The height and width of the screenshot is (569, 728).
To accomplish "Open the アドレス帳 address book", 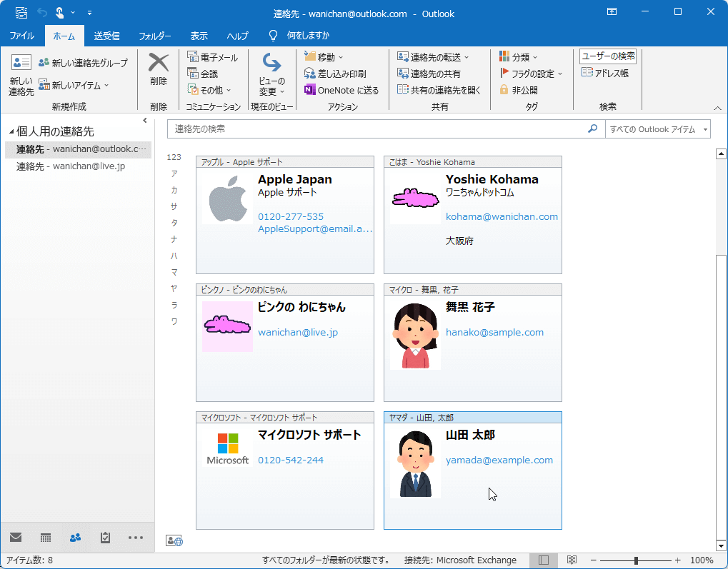I will click(x=605, y=73).
